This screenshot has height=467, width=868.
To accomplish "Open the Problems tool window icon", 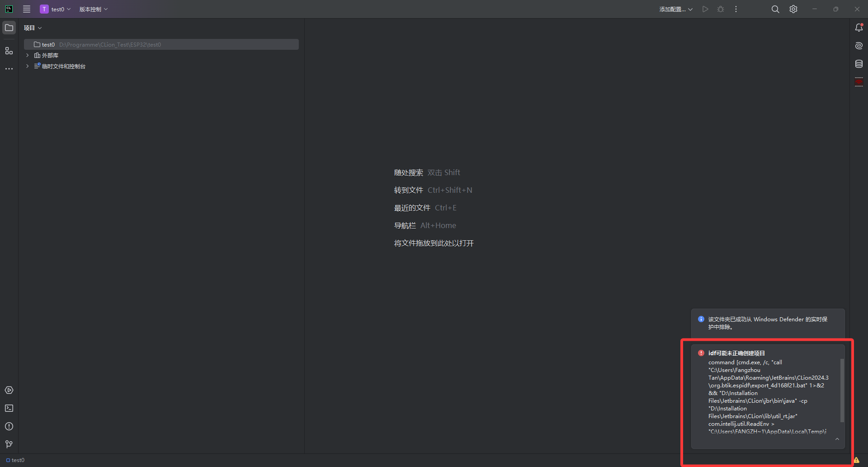I will coord(9,426).
